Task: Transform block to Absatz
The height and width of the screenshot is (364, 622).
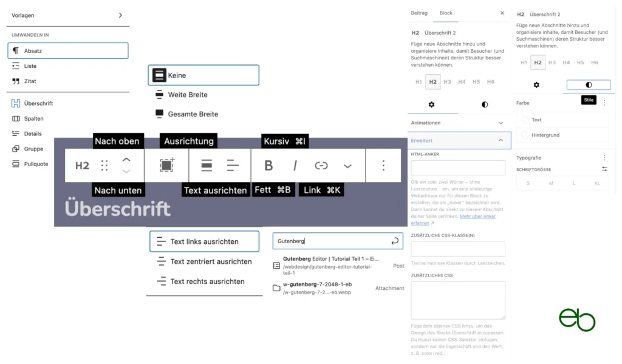Action: click(68, 51)
